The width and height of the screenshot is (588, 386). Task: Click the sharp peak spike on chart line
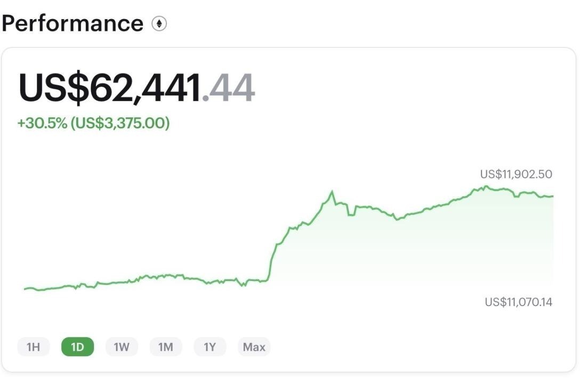332,192
